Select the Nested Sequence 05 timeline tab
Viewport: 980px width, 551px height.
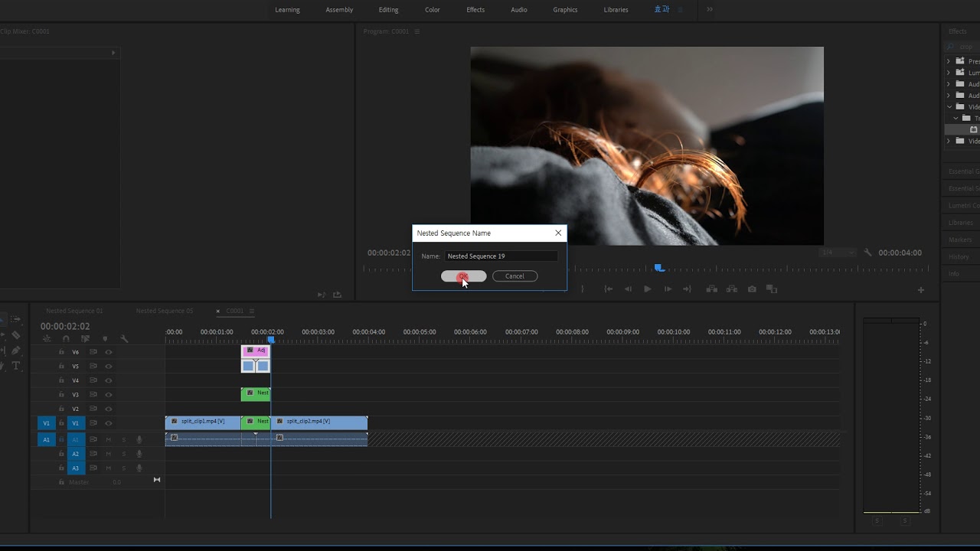[164, 311]
